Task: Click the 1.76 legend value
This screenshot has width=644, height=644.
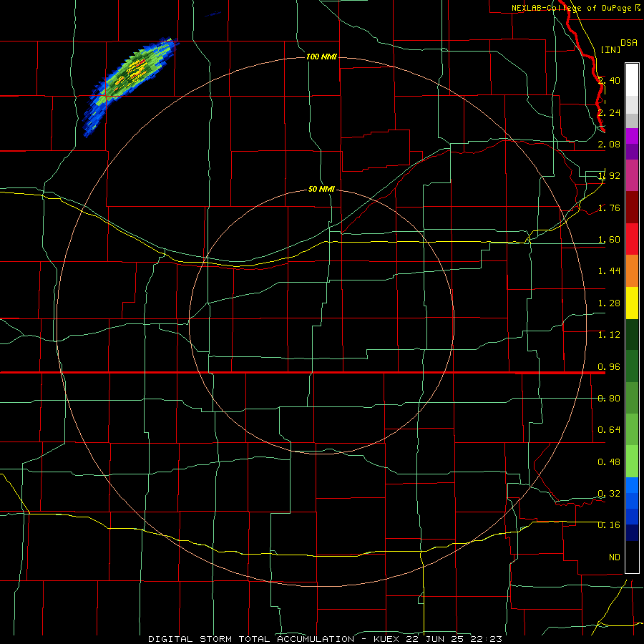Action: point(609,208)
